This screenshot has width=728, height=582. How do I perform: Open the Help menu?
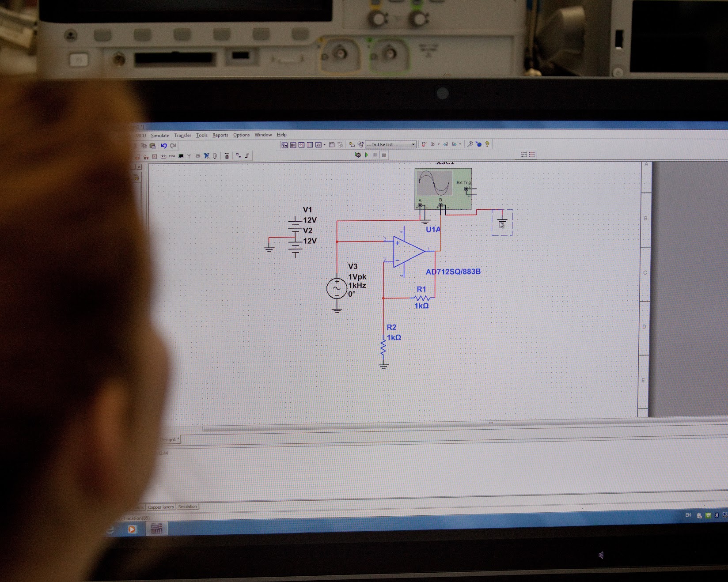[x=281, y=135]
